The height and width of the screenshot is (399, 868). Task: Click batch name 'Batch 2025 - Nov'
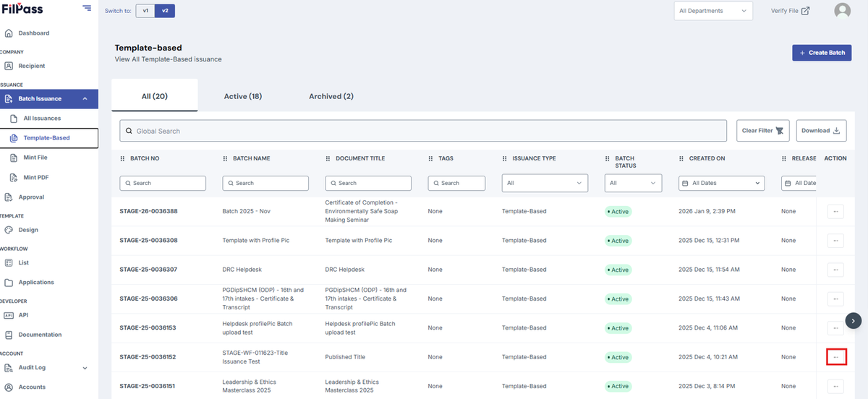[248, 212]
